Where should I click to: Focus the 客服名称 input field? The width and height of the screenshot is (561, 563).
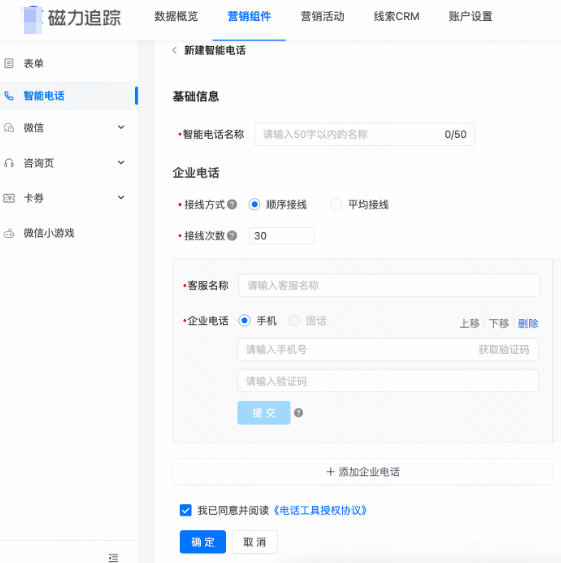(389, 285)
